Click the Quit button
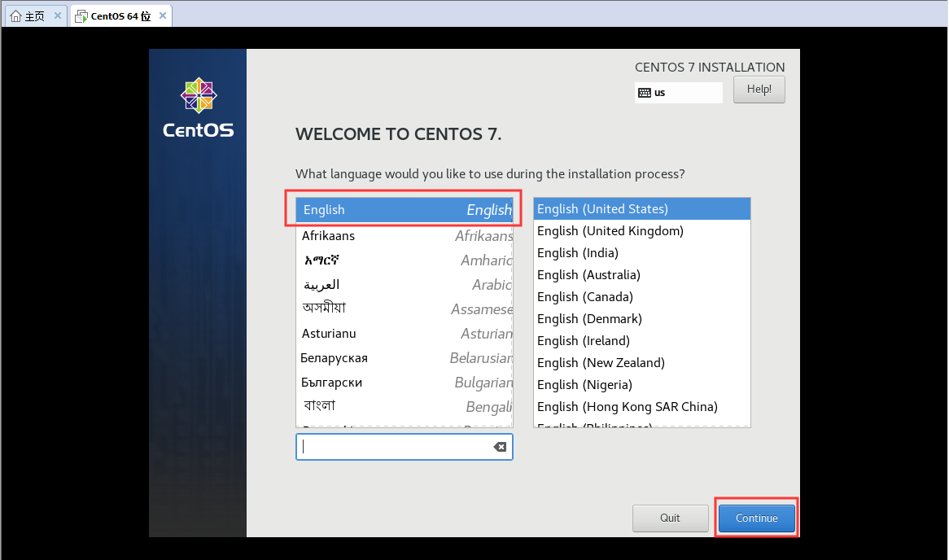 pyautogui.click(x=670, y=518)
